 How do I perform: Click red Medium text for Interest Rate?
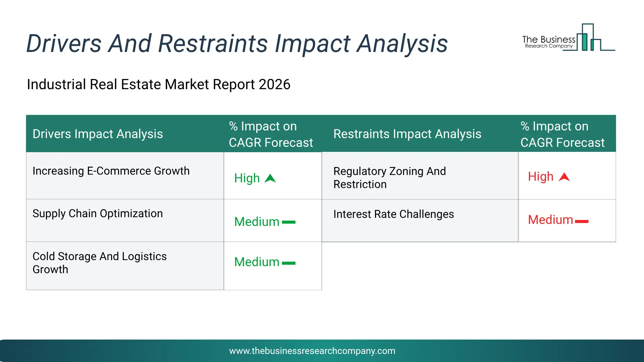550,220
